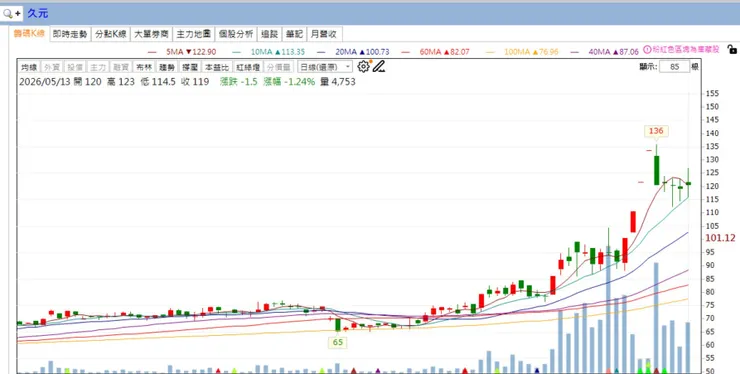The width and height of the screenshot is (740, 374).
Task: Open the 筆記 tab
Action: click(x=294, y=34)
